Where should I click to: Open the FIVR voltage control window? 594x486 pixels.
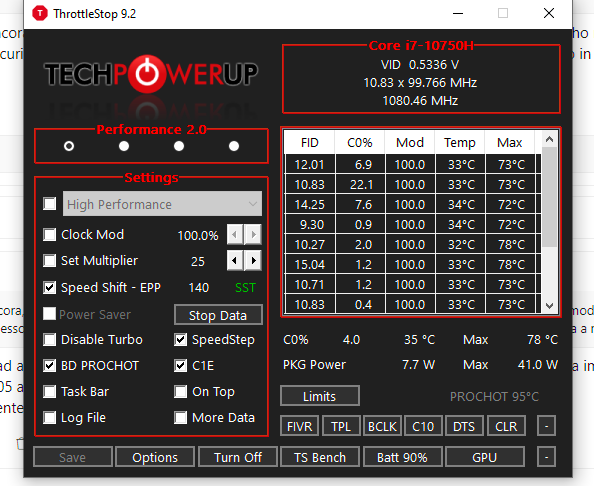click(x=300, y=426)
